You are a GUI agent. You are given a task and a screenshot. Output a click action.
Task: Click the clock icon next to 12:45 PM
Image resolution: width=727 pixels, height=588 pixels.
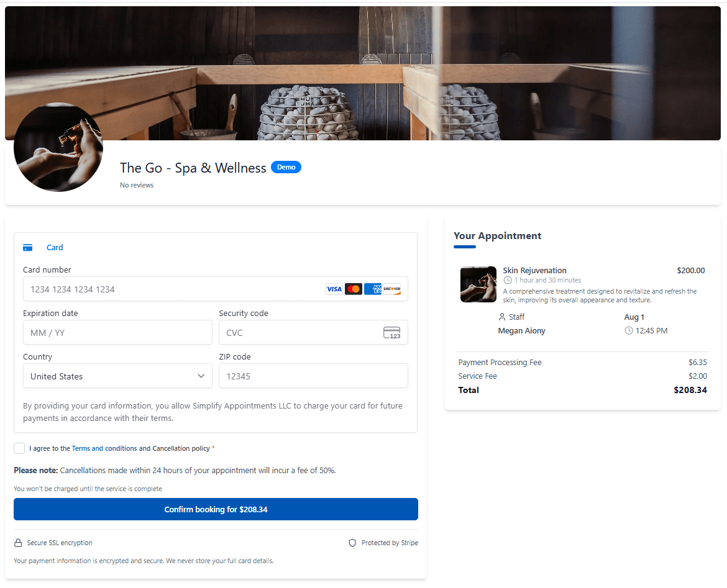click(x=628, y=330)
